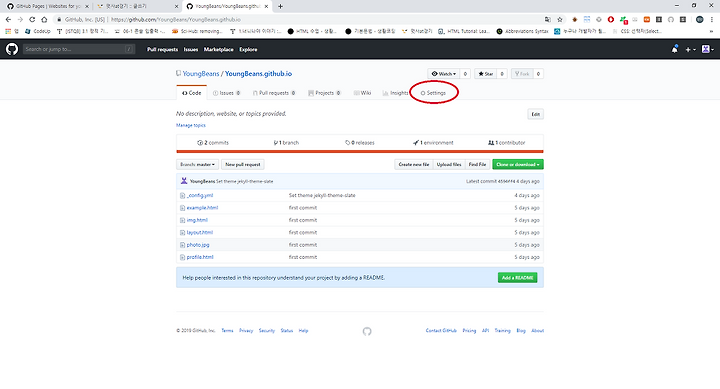Open Explore in top navigation
720x389 pixels.
tap(248, 50)
